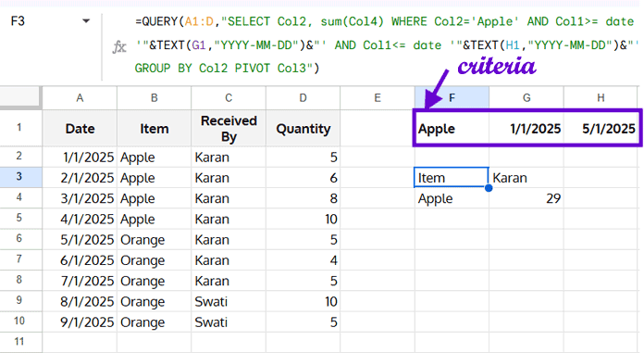The image size is (644, 353).
Task: Select column F header
Action: (x=452, y=98)
